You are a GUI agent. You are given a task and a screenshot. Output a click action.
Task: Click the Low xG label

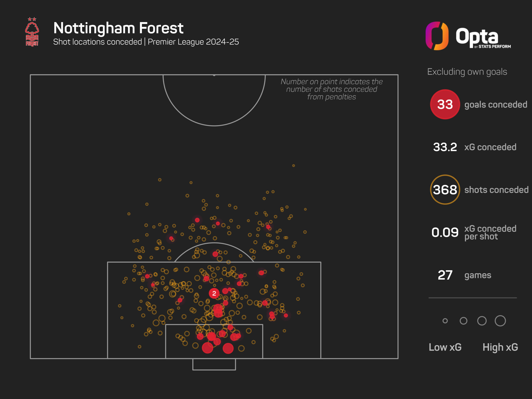point(445,347)
